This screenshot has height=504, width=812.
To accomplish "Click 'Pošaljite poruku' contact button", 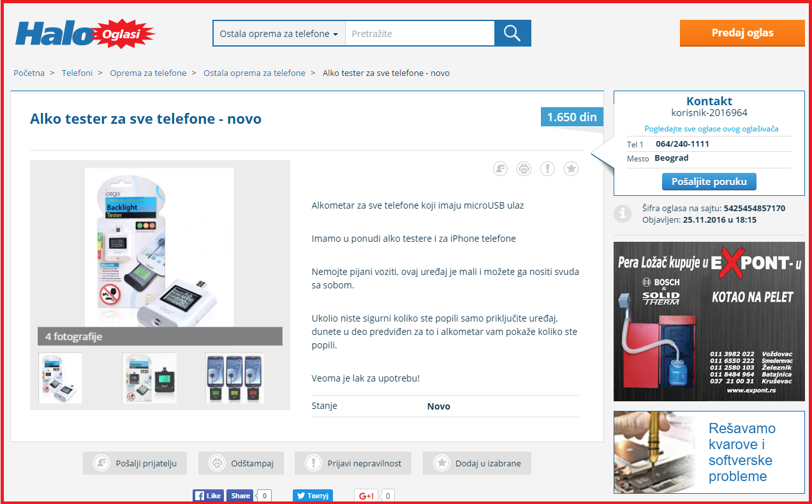I will [x=709, y=181].
